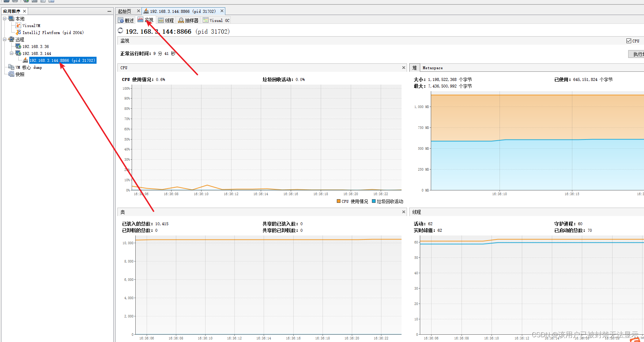Open the 线程 threads tab icon
The width and height of the screenshot is (644, 342).
pos(161,21)
